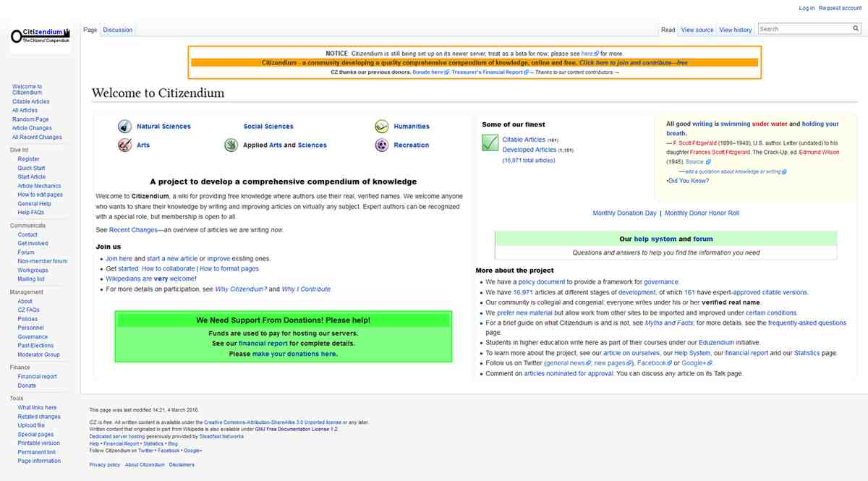Viewport: 868px width, 481px height.
Task: Select Upload file in Tools sidebar
Action: click(x=31, y=425)
